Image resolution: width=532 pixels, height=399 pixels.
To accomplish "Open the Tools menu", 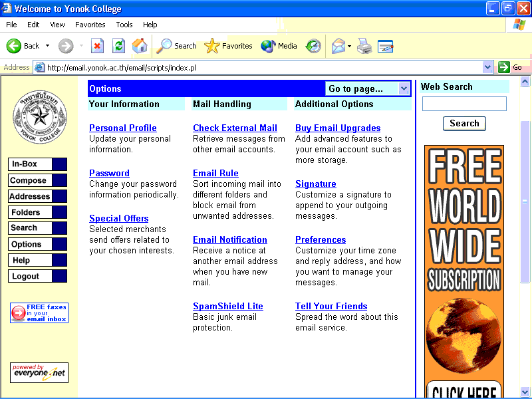I will click(x=124, y=25).
